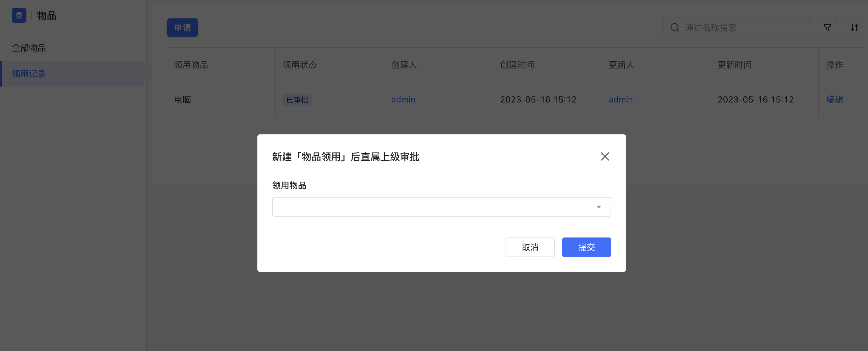Click the 申请 button
Screen dimensions: 868x351
click(x=182, y=28)
